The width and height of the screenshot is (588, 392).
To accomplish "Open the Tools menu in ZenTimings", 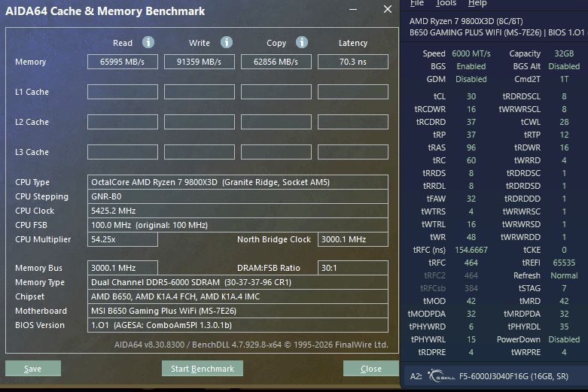I will (x=446, y=3).
